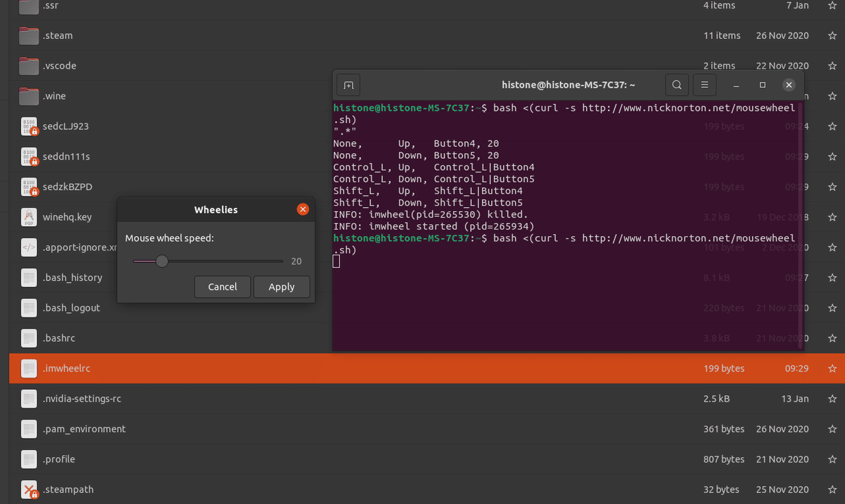
Task: Click Cancel in the Wheelies dialog
Action: pyautogui.click(x=222, y=286)
